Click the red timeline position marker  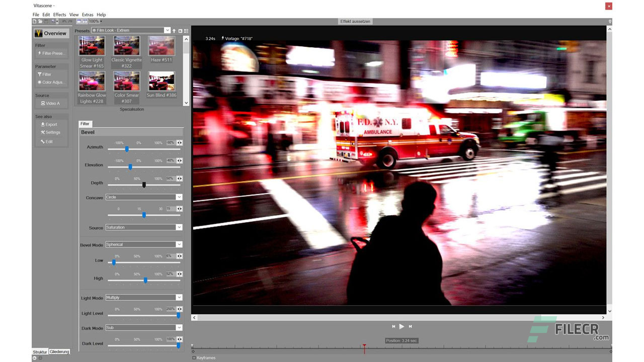click(364, 348)
